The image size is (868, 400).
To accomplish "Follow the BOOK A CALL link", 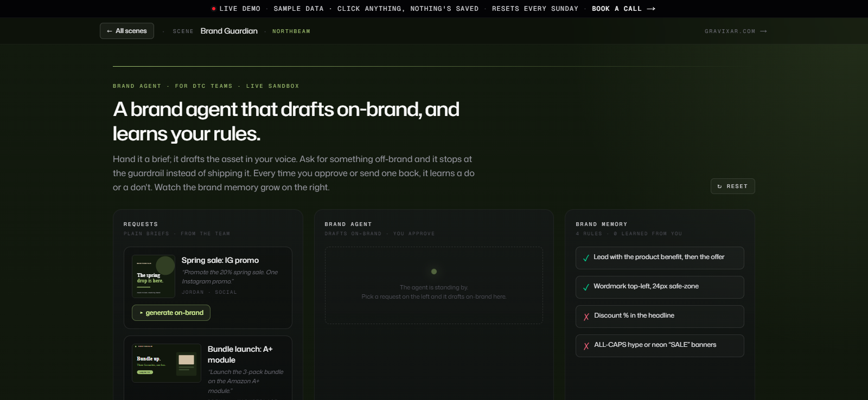I will click(623, 9).
